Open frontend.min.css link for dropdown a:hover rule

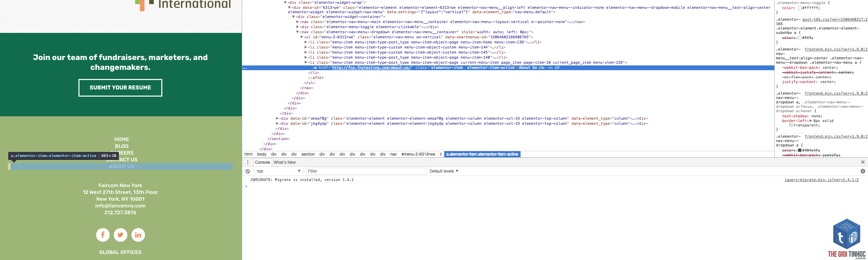click(836, 93)
